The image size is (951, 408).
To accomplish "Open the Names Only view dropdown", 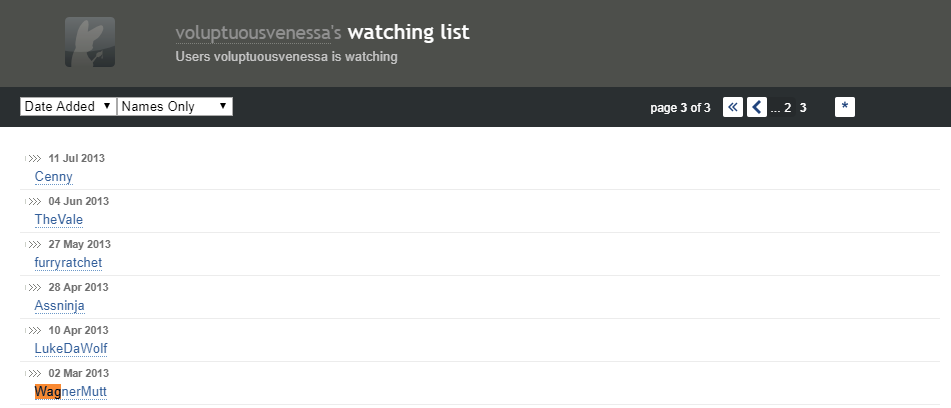I will point(175,107).
